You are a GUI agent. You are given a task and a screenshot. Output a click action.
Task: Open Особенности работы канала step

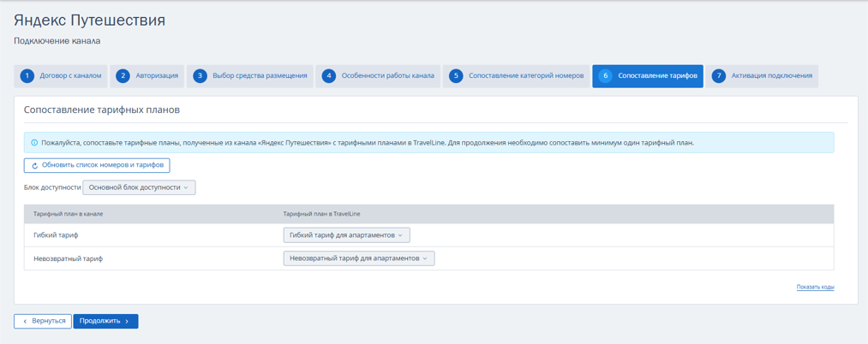(378, 76)
